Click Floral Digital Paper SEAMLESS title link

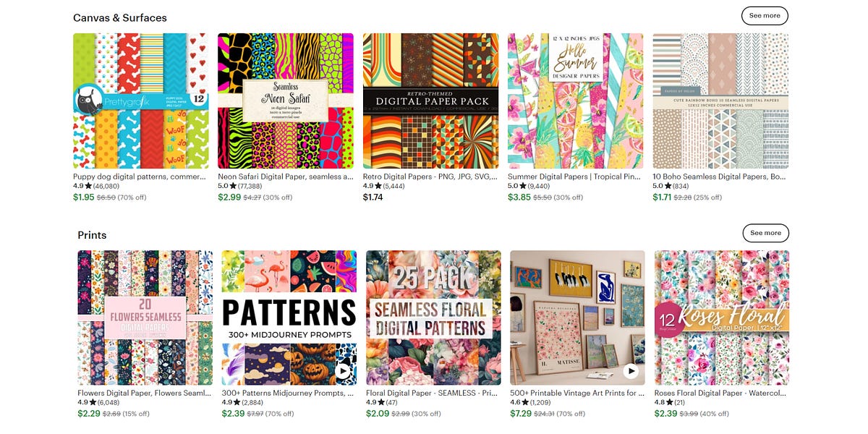coord(433,393)
